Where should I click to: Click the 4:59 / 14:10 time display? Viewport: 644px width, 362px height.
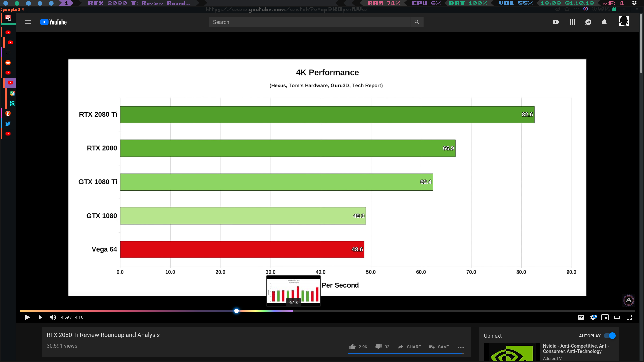coord(72,317)
